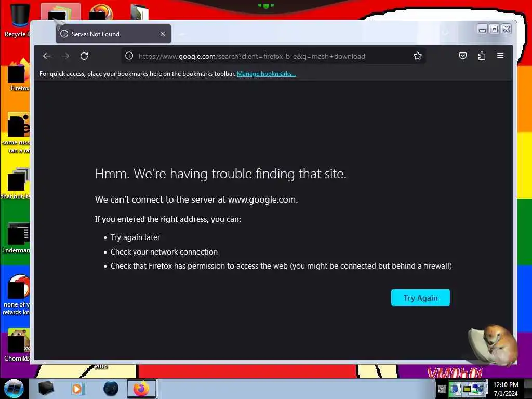Click the first system tray icon

click(442, 389)
